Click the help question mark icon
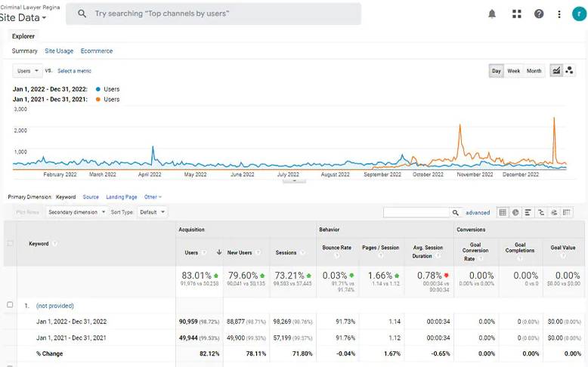The width and height of the screenshot is (588, 367). [x=539, y=14]
